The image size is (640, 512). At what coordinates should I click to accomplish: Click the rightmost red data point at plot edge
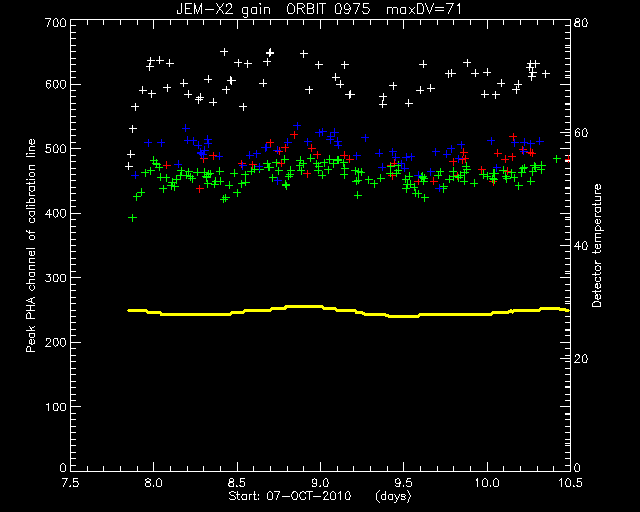point(568,159)
